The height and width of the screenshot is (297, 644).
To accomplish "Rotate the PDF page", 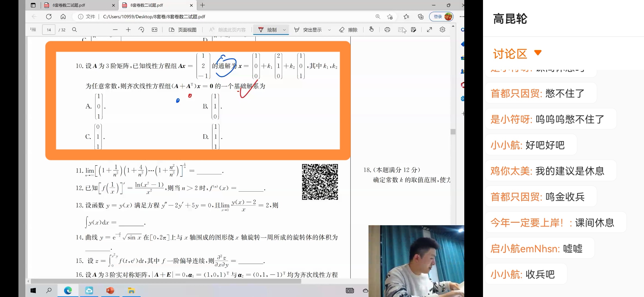I will tap(141, 29).
